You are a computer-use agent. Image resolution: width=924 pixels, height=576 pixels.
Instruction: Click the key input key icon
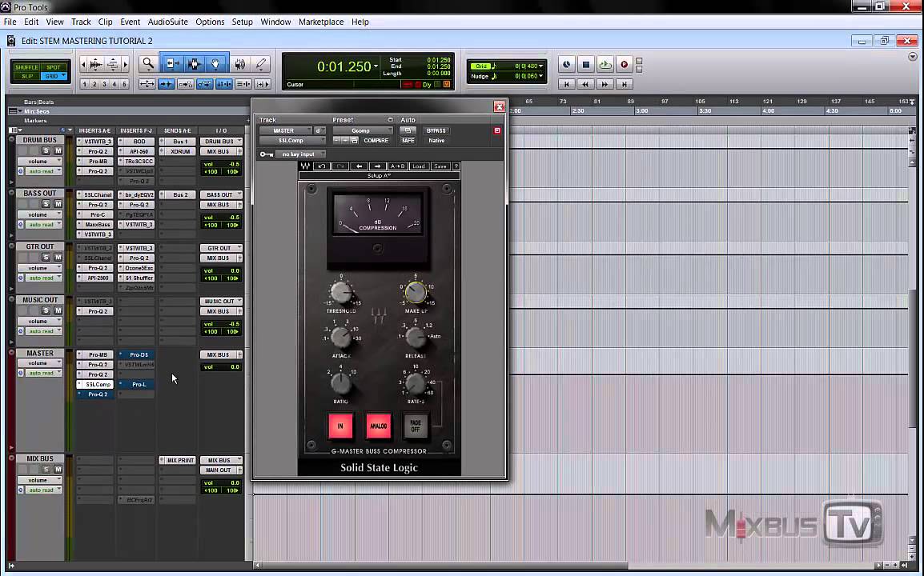(267, 154)
